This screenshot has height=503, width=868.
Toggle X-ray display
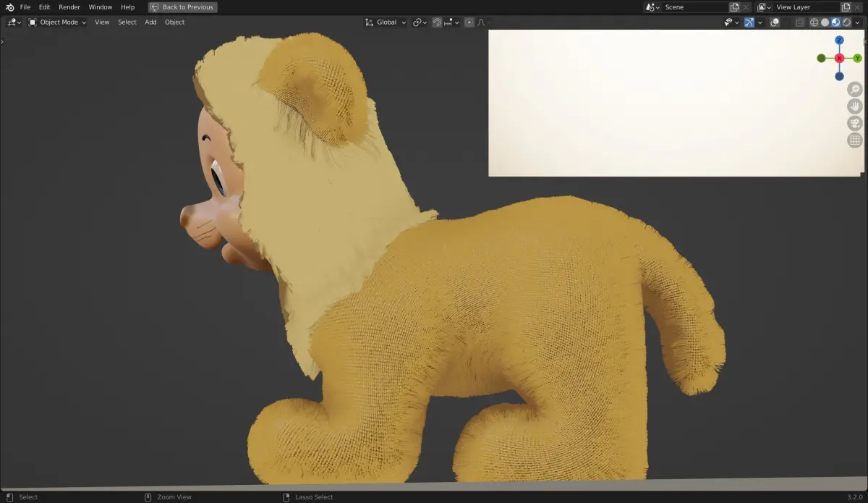800,22
